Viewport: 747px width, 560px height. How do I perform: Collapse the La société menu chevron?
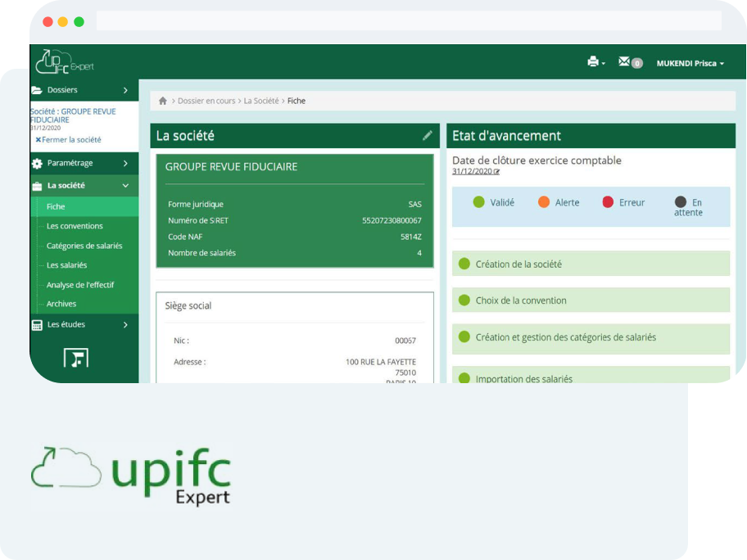(125, 186)
